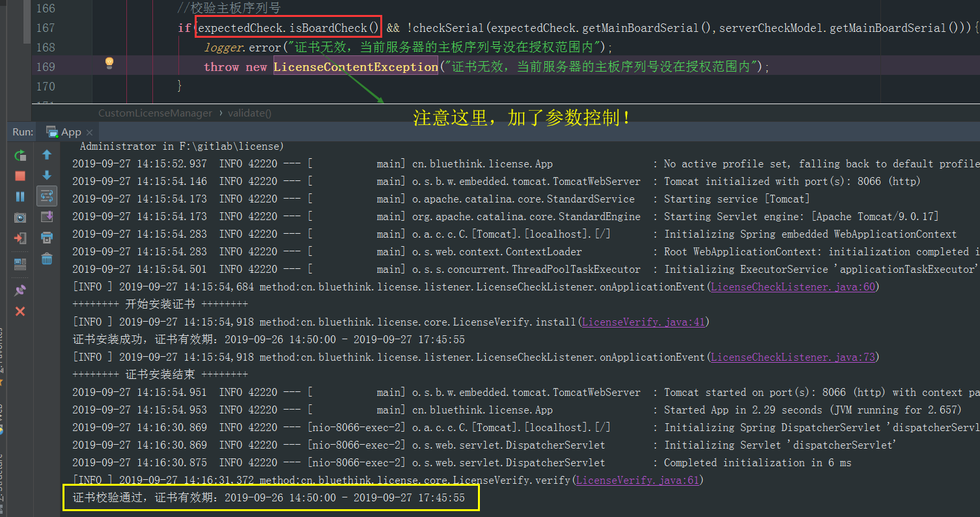Click the '证书安装成功' console line
The height and width of the screenshot is (517, 980).
point(268,339)
